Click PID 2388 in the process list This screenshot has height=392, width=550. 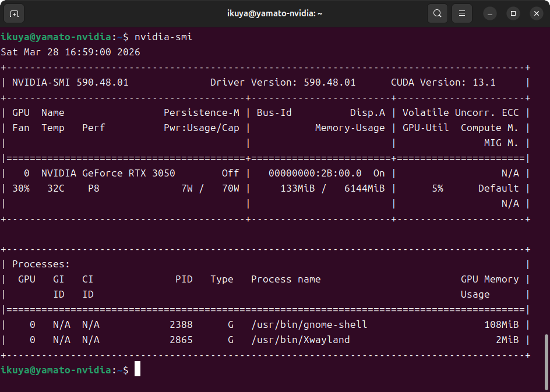(181, 324)
